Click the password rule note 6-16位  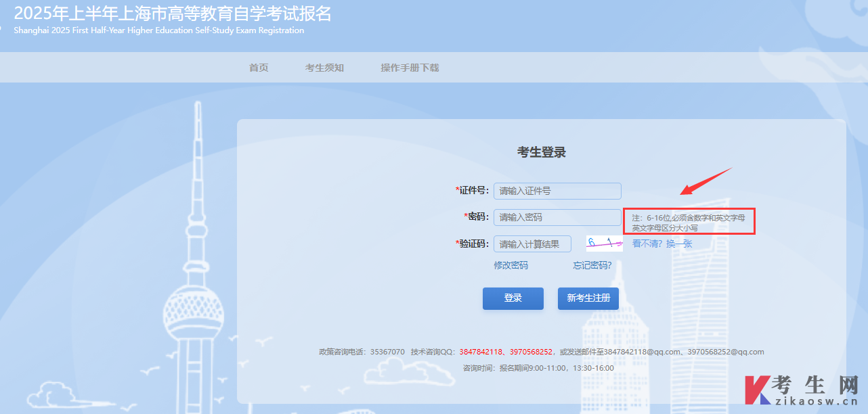pos(689,223)
